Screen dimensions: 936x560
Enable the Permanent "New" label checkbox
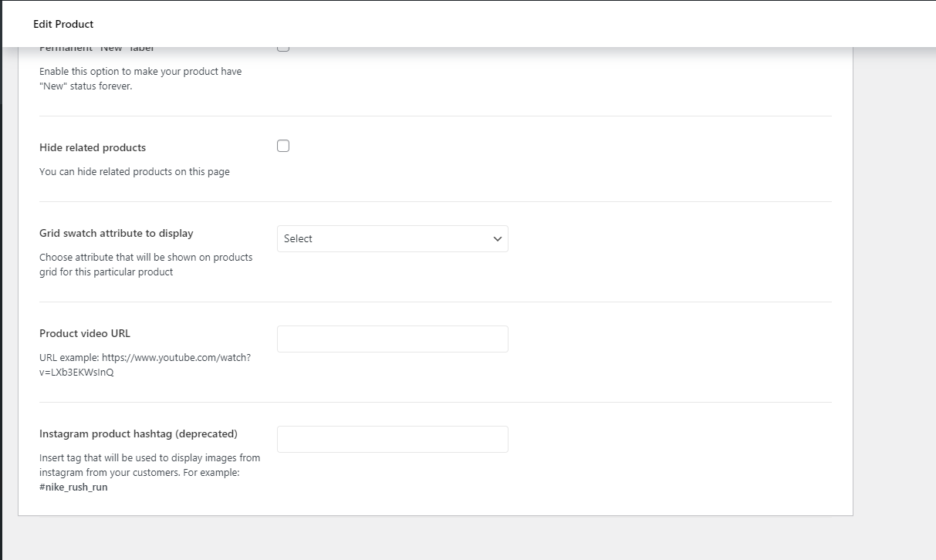(x=283, y=49)
